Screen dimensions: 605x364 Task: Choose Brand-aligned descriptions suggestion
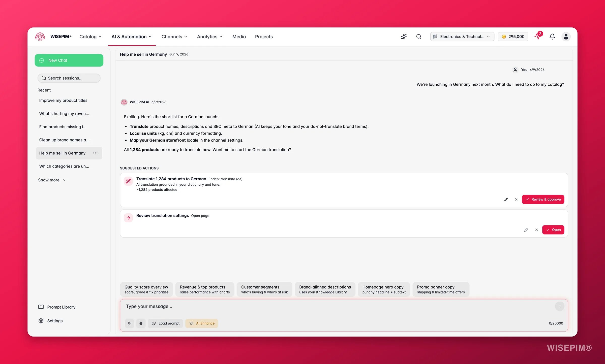pyautogui.click(x=325, y=289)
